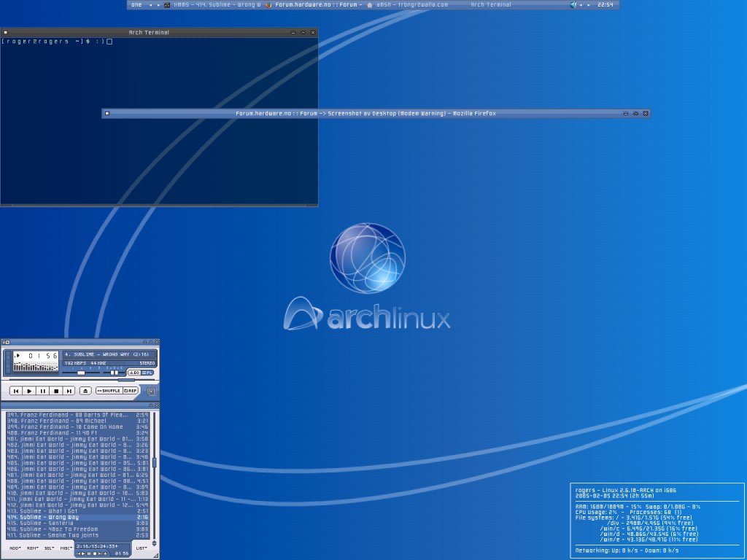
Task: Click the Firefox window titlebar menu icon
Action: click(x=107, y=113)
